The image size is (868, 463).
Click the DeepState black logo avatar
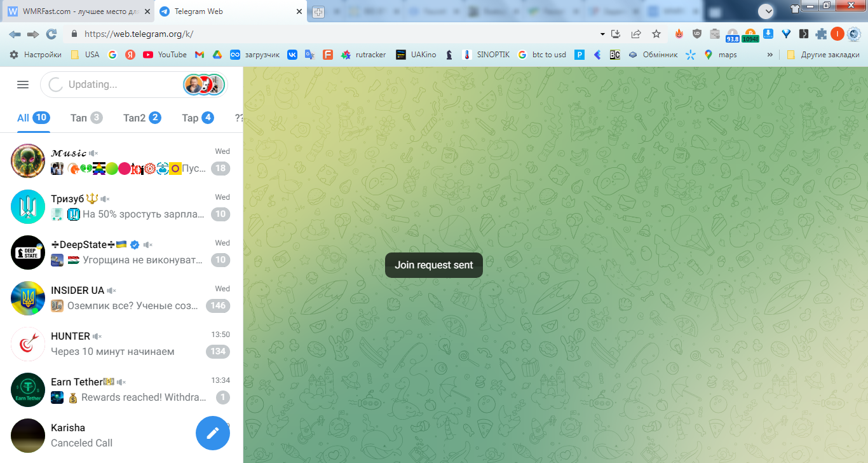click(28, 252)
